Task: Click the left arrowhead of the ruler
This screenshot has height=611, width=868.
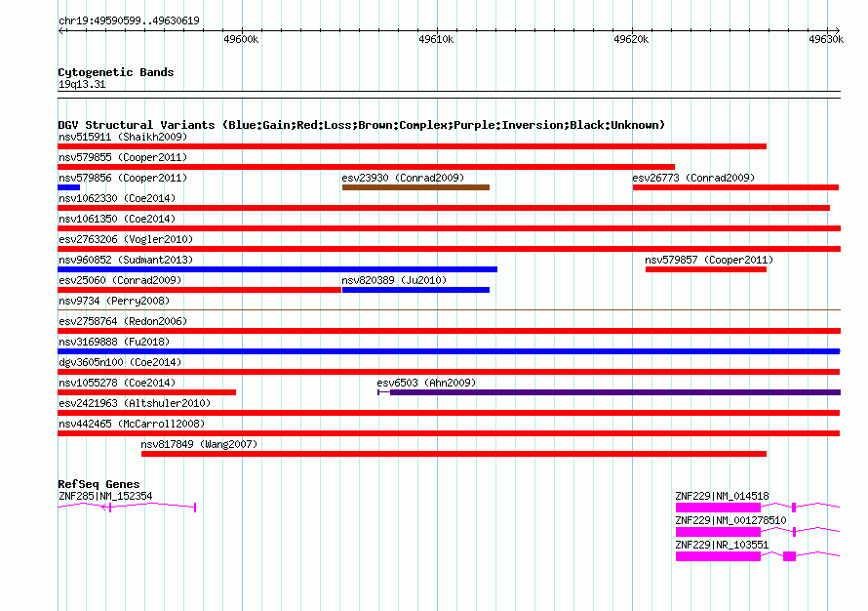Action: pos(60,31)
